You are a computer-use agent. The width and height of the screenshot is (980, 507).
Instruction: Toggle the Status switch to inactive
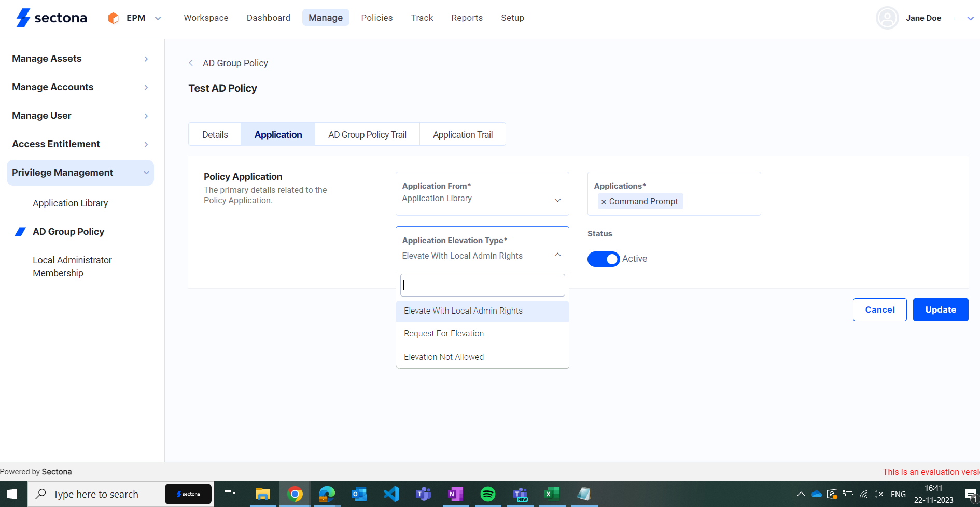click(603, 259)
